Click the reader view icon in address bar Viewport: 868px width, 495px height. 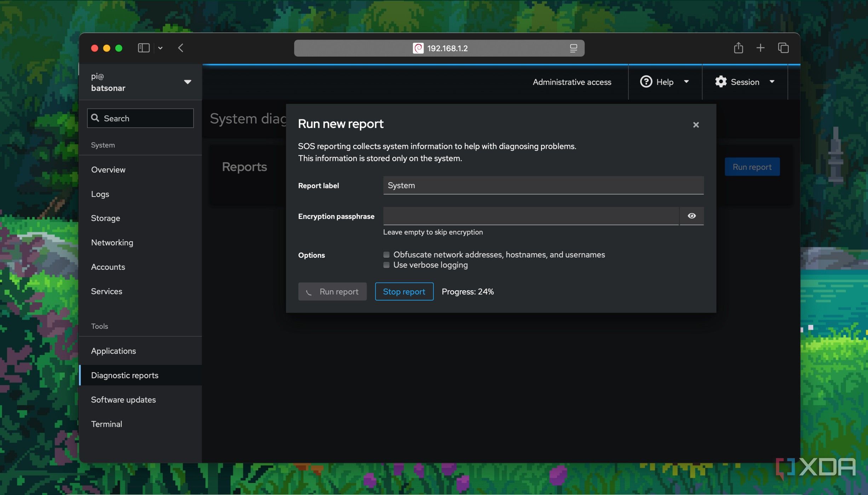573,48
